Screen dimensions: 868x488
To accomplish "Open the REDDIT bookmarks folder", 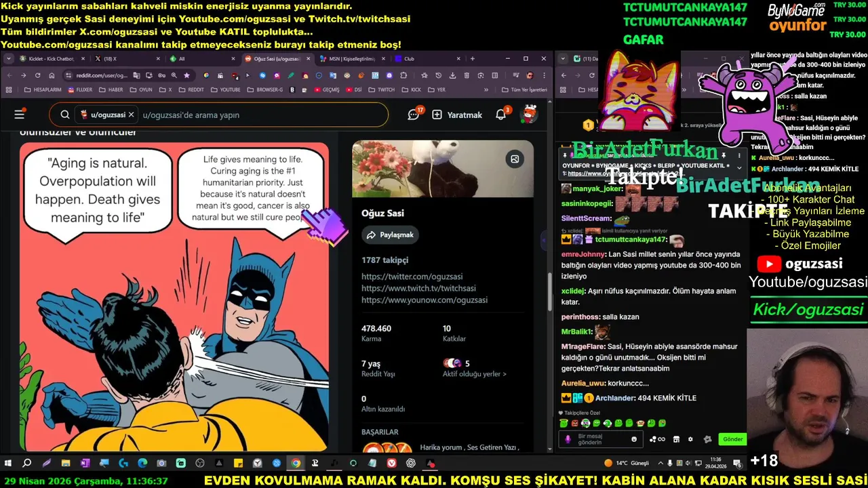I will 191,89.
